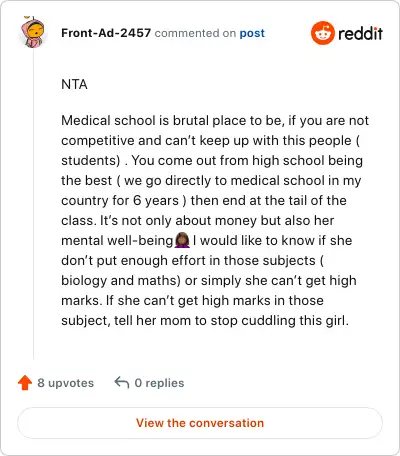The image size is (400, 456).
Task: Open the Front-Ad-2457 username profile link
Action: [106, 33]
